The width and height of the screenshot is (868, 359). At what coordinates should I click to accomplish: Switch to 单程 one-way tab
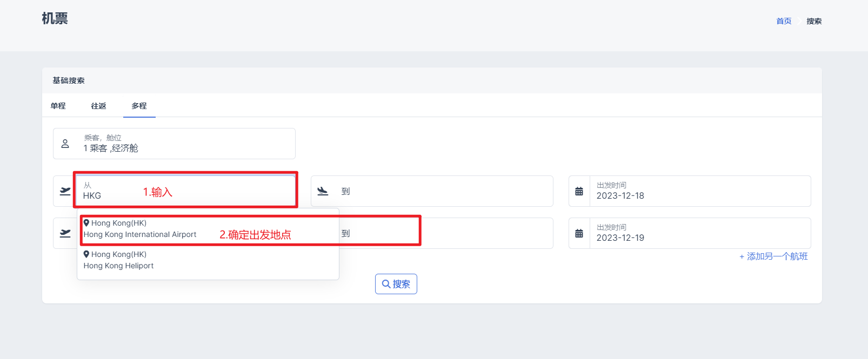tap(58, 106)
